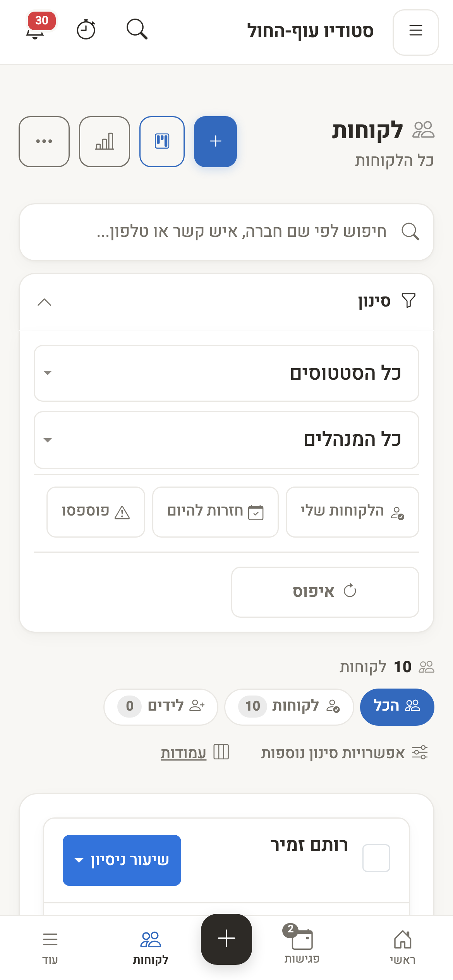This screenshot has height=980, width=453.
Task: Toggle the פוספסו quick filter
Action: click(x=96, y=512)
